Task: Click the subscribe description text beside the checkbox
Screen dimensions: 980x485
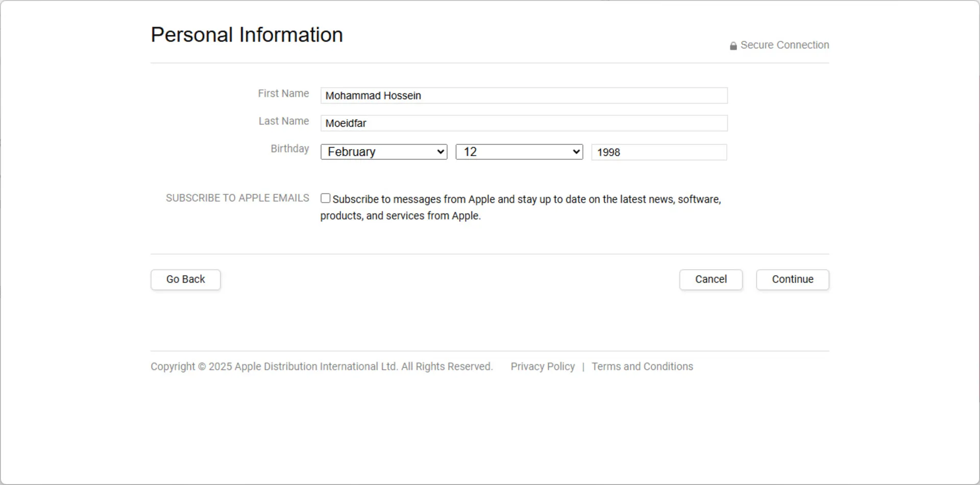Action: coord(526,200)
